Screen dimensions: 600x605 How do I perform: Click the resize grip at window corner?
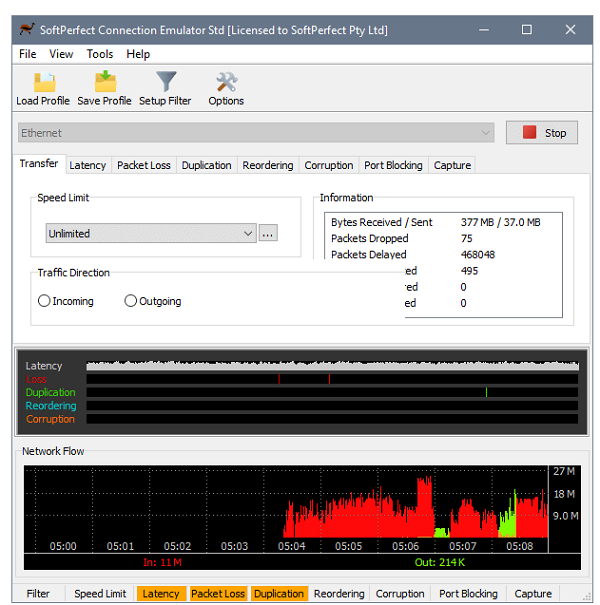[587, 597]
